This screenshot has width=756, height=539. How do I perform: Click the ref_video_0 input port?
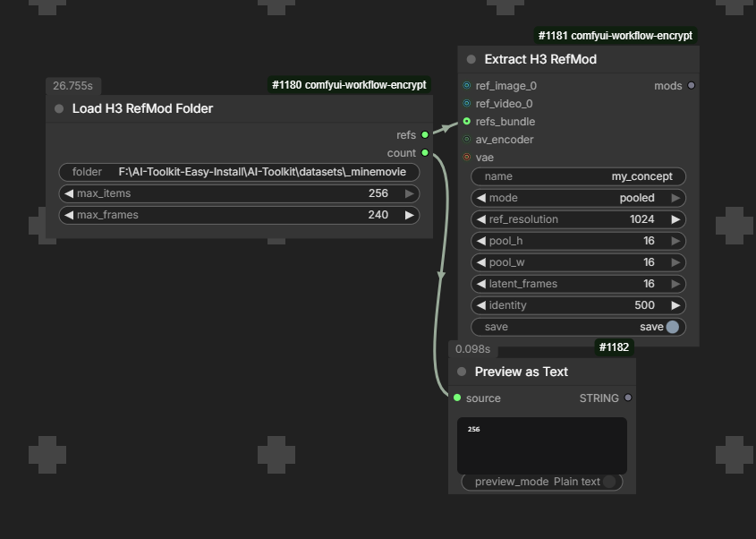coord(467,103)
